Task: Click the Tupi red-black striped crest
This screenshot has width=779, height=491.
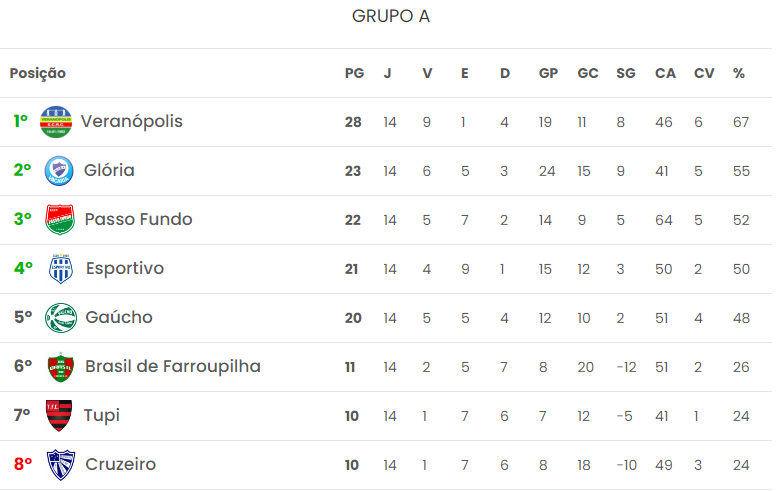Action: pyautogui.click(x=59, y=416)
